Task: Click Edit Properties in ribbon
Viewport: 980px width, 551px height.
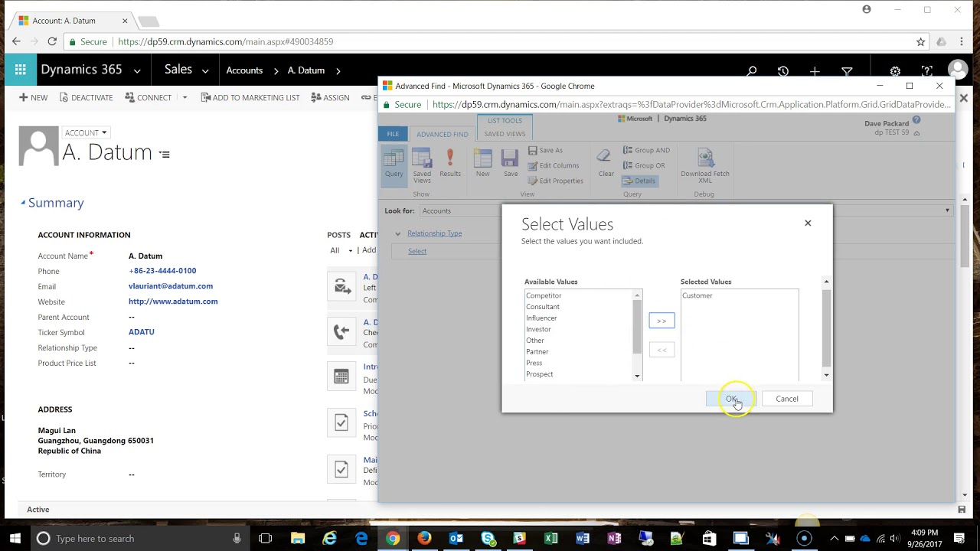Action: click(555, 181)
